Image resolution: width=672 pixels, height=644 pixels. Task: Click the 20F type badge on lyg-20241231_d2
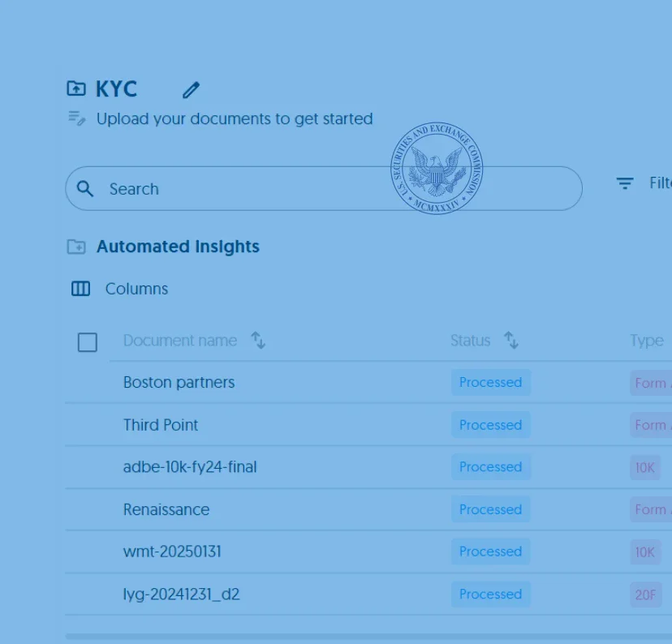coord(645,595)
